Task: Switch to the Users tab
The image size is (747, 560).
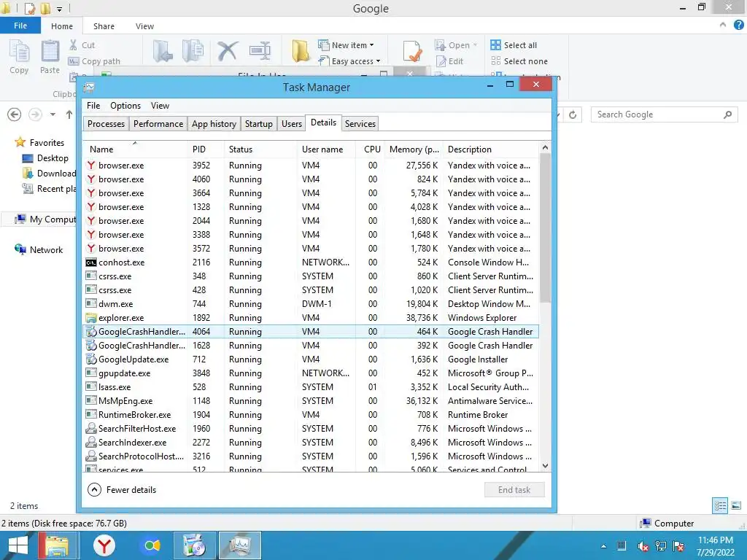Action: click(x=292, y=124)
